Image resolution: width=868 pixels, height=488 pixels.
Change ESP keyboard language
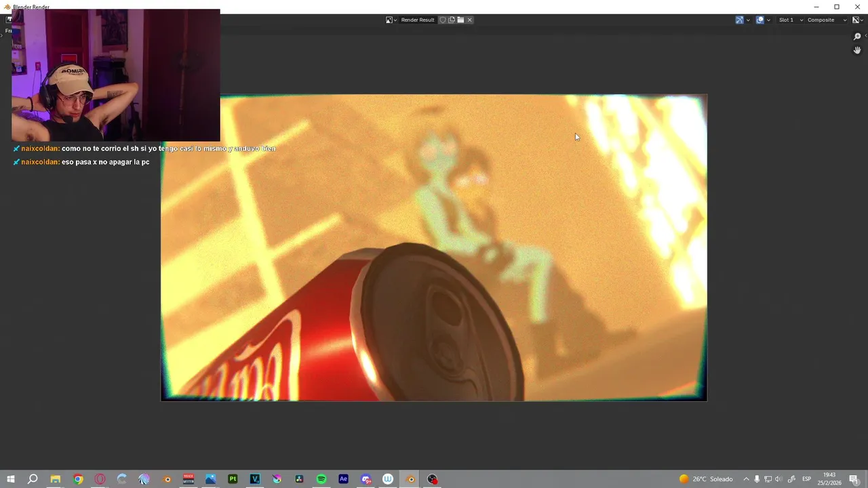coord(807,479)
